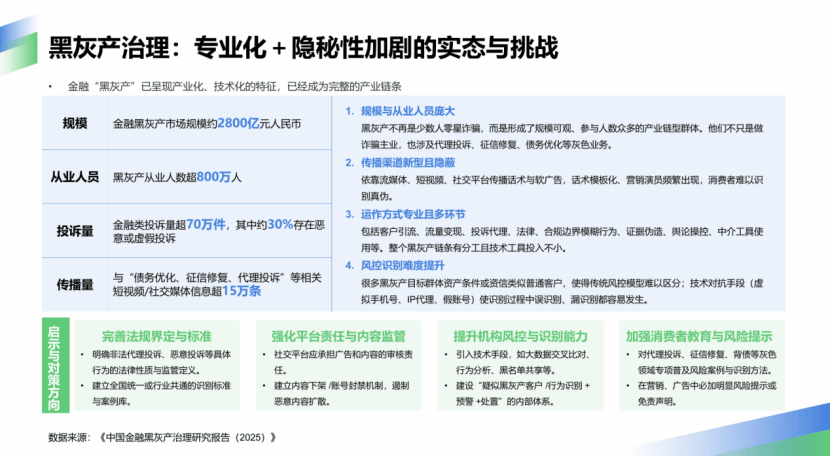
Task: Click the 数据来源 citation at the bottom
Action: click(x=161, y=437)
